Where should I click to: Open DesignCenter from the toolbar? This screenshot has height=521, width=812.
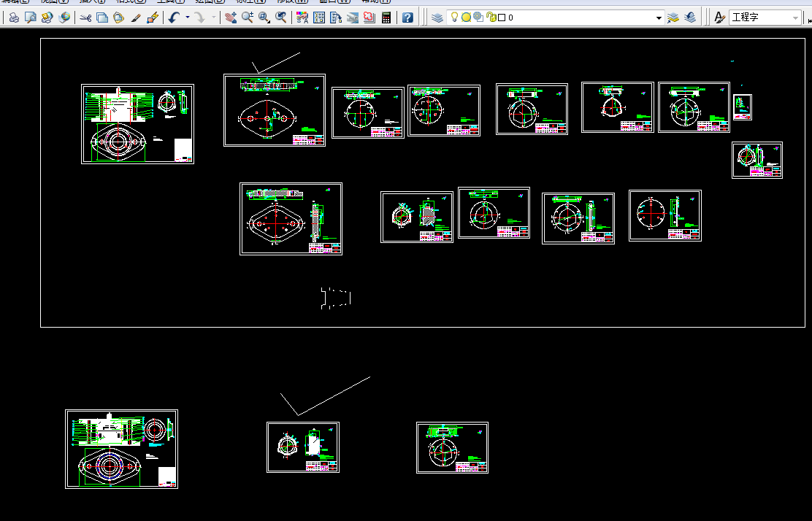(319, 18)
